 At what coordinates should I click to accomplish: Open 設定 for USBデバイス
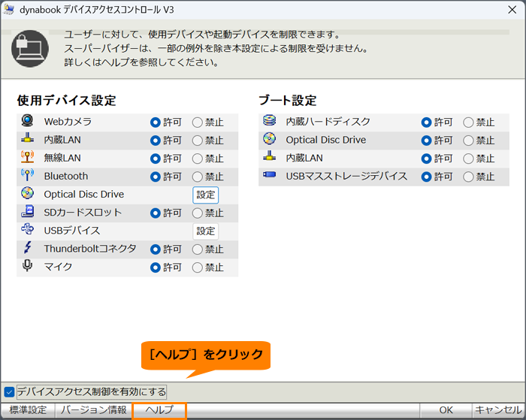(205, 231)
